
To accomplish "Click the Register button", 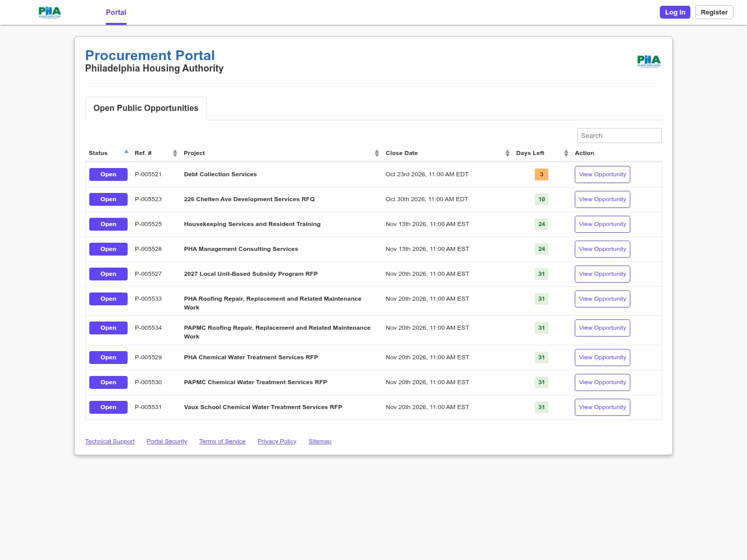I will point(714,12).
